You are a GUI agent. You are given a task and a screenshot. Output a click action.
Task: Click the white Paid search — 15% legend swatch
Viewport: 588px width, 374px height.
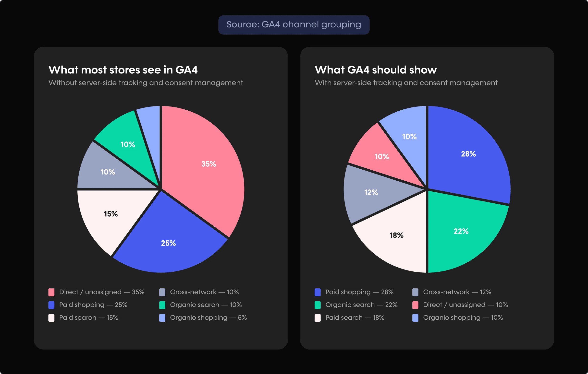tap(51, 318)
